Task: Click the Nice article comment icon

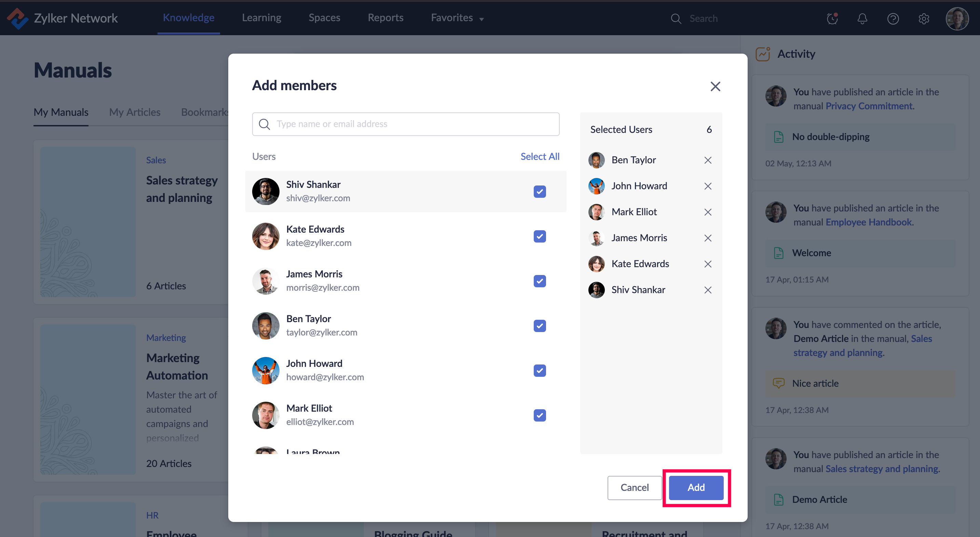Action: [779, 383]
